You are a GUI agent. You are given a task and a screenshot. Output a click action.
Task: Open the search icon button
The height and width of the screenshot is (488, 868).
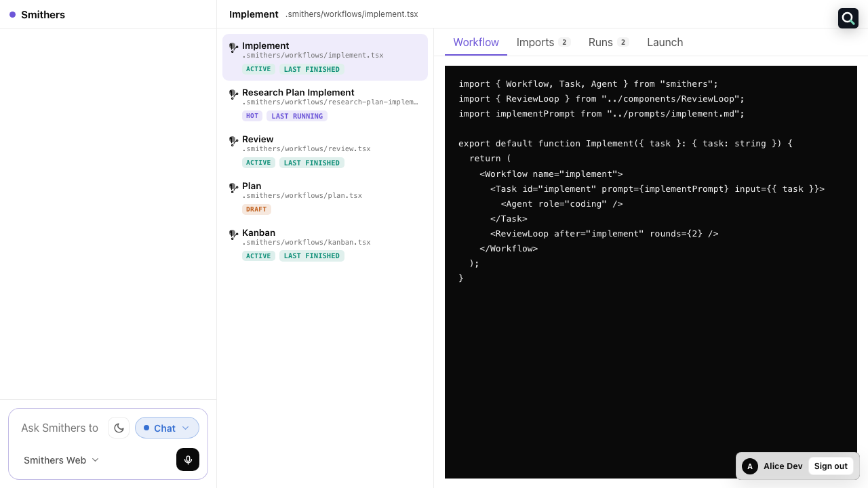848,18
